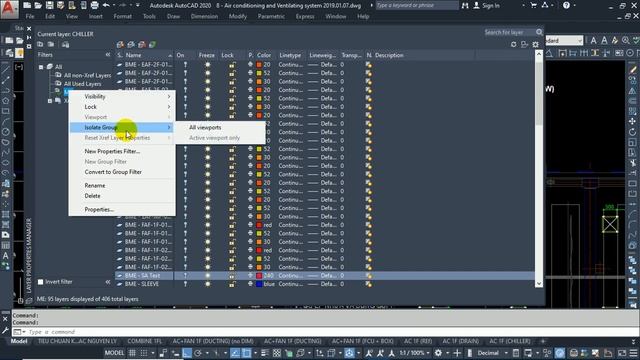Click color 240 swatch of BME - SA Text
Screen dimensions: 640x360
[x=259, y=276]
